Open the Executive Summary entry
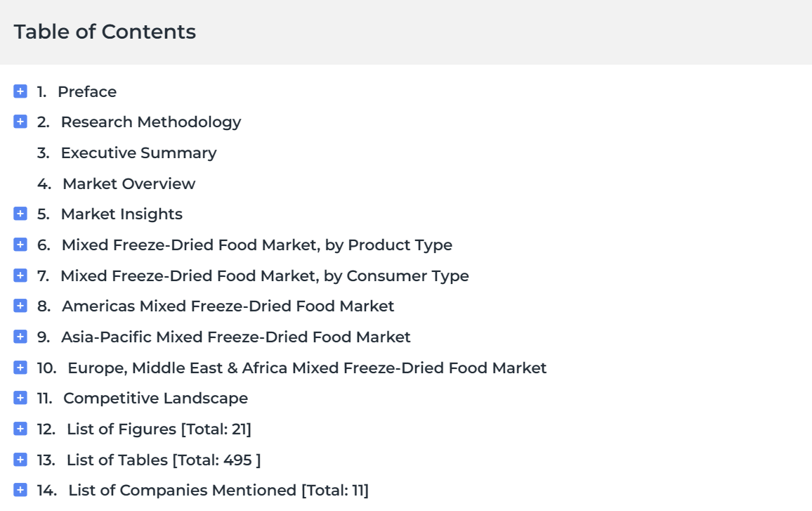The width and height of the screenshot is (812, 511). point(139,153)
